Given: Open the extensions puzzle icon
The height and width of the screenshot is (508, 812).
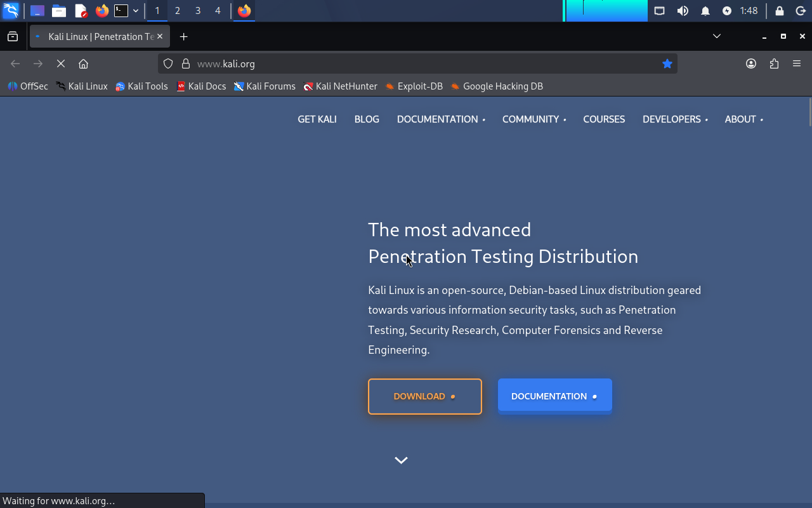Looking at the screenshot, I should coord(774,63).
